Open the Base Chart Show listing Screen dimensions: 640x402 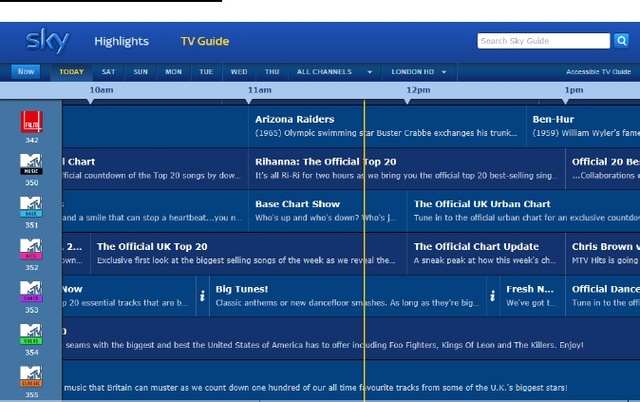tap(327, 211)
